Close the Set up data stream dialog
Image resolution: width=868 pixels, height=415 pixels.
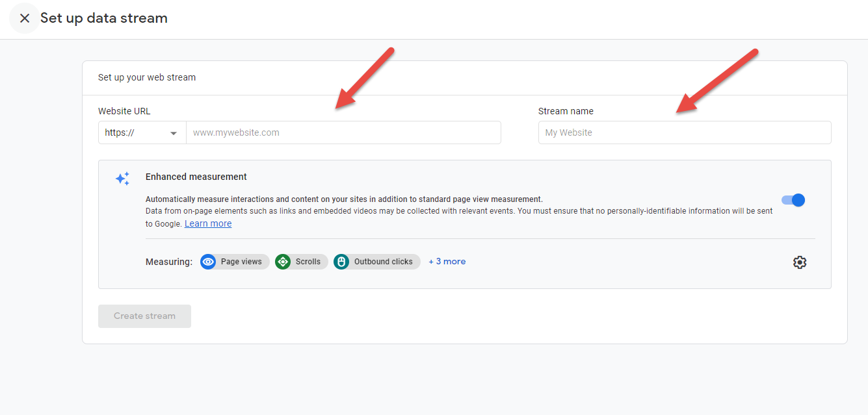click(25, 18)
